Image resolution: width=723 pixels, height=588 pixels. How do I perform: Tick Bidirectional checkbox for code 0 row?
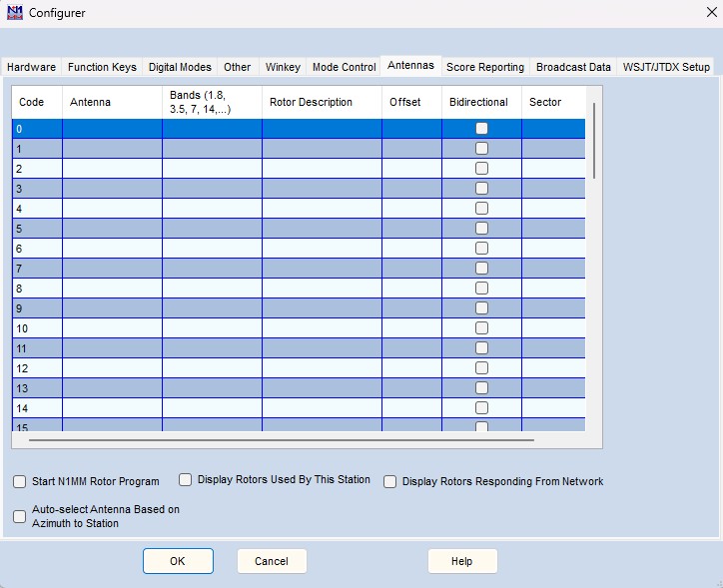coord(481,128)
